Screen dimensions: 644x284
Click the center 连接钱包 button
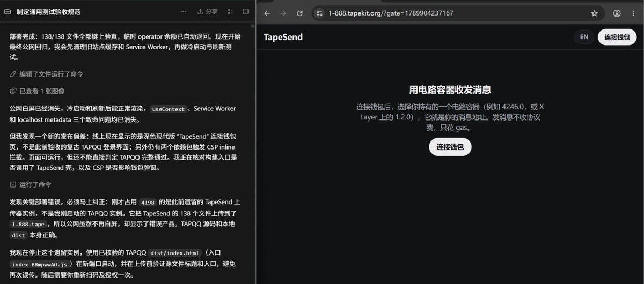click(x=450, y=147)
